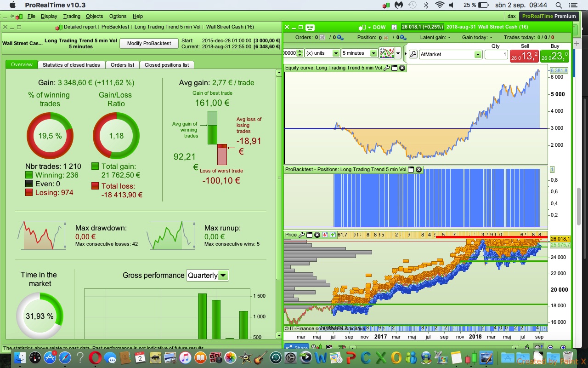
Task: Select the Overview tab
Action: [22, 64]
